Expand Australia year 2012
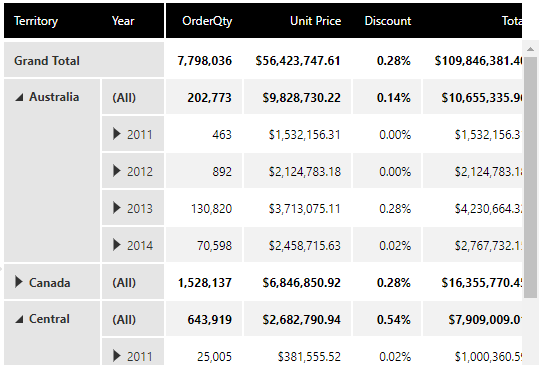This screenshot has width=541, height=365. 117,171
